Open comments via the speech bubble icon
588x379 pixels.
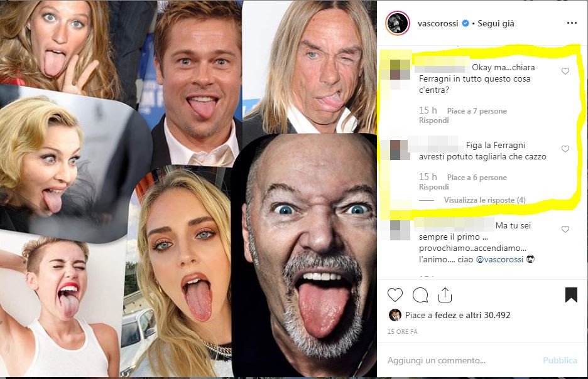[x=420, y=295]
